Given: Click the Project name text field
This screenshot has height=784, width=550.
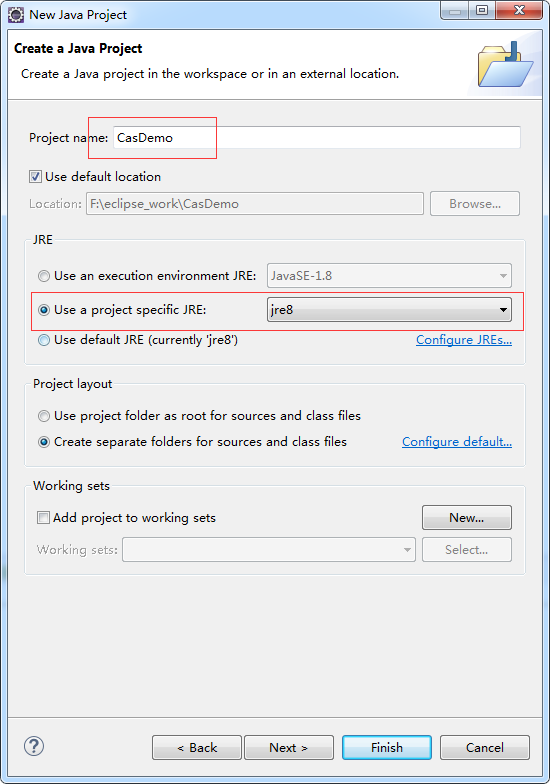Looking at the screenshot, I should [317, 138].
